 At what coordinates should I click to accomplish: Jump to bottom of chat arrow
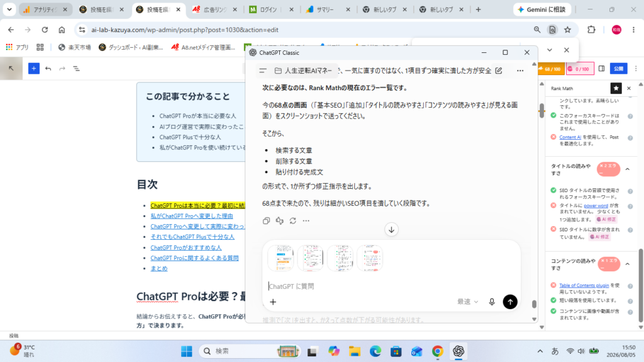point(391,230)
